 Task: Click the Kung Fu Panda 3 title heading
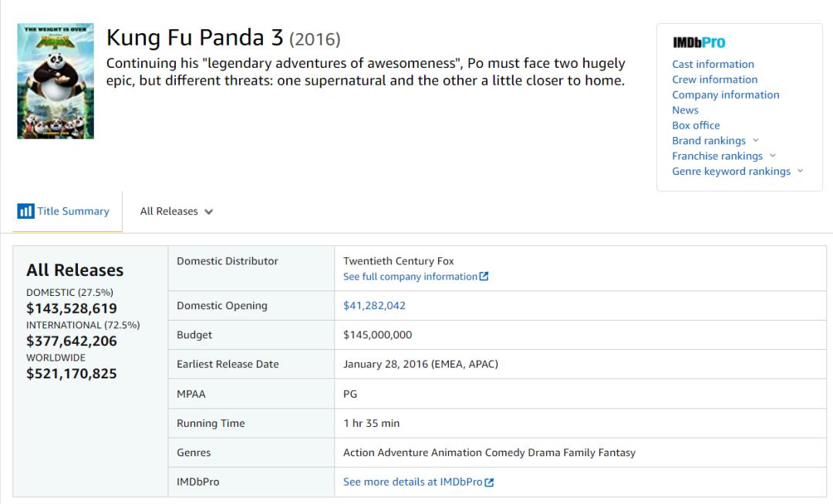point(194,38)
